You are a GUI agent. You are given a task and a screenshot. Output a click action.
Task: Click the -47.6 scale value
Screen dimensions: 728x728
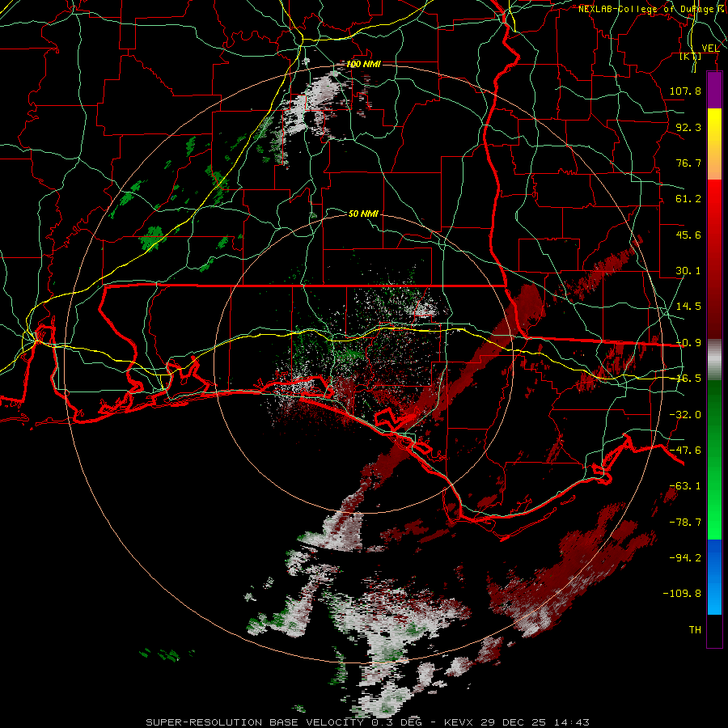coord(685,451)
